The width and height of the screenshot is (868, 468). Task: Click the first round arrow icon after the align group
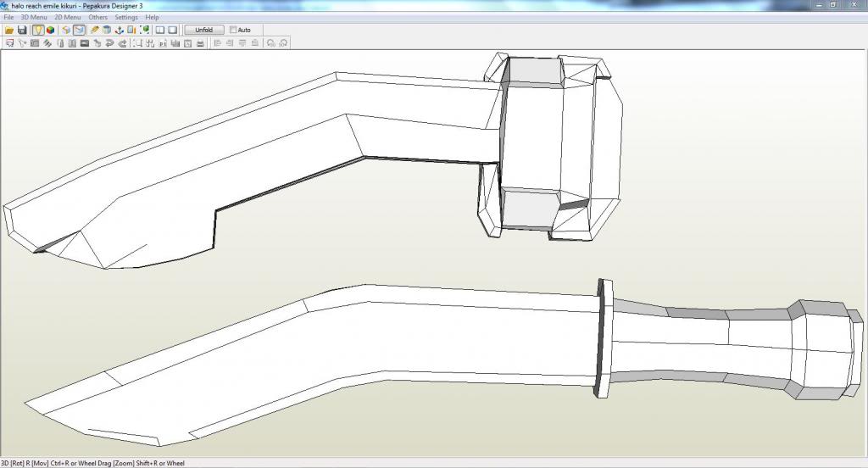click(270, 43)
